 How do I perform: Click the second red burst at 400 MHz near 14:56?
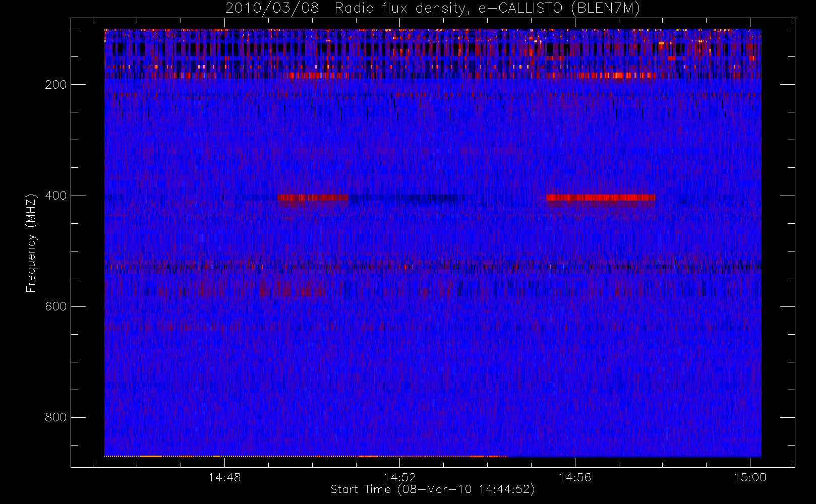[x=601, y=198]
